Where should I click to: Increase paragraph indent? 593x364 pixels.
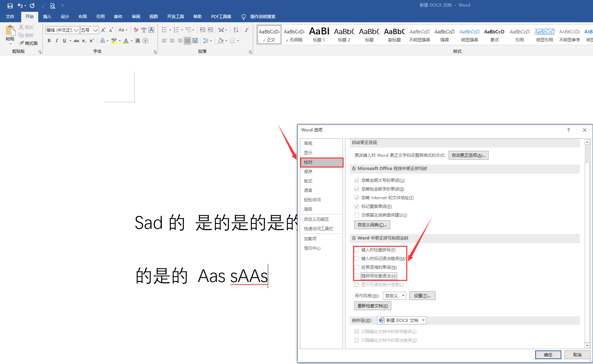210,30
